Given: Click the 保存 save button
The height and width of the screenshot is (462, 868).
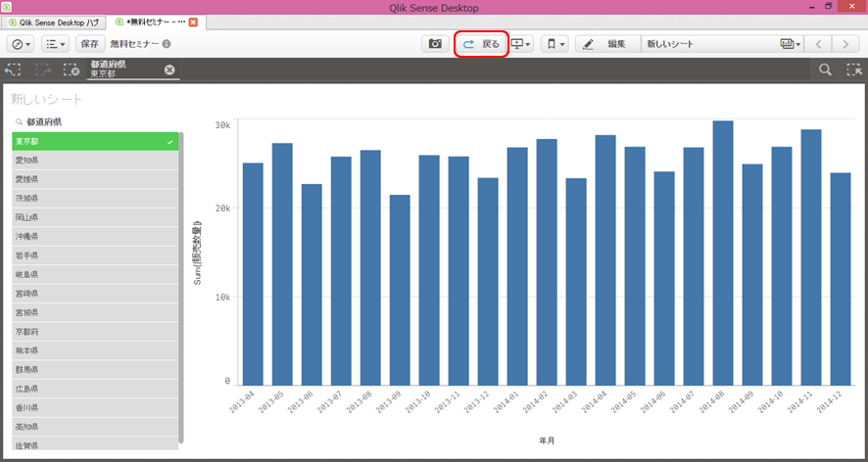Looking at the screenshot, I should (89, 44).
